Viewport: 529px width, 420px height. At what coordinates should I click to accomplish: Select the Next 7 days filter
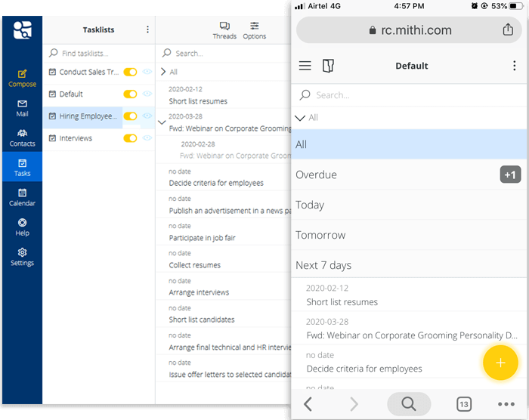click(323, 265)
